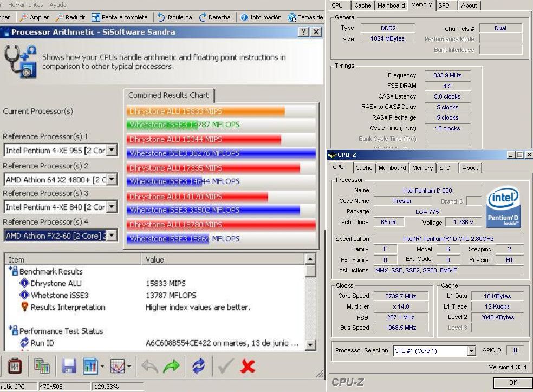This screenshot has width=533, height=392.
Task: Click the red X cancel icon
Action: (248, 367)
